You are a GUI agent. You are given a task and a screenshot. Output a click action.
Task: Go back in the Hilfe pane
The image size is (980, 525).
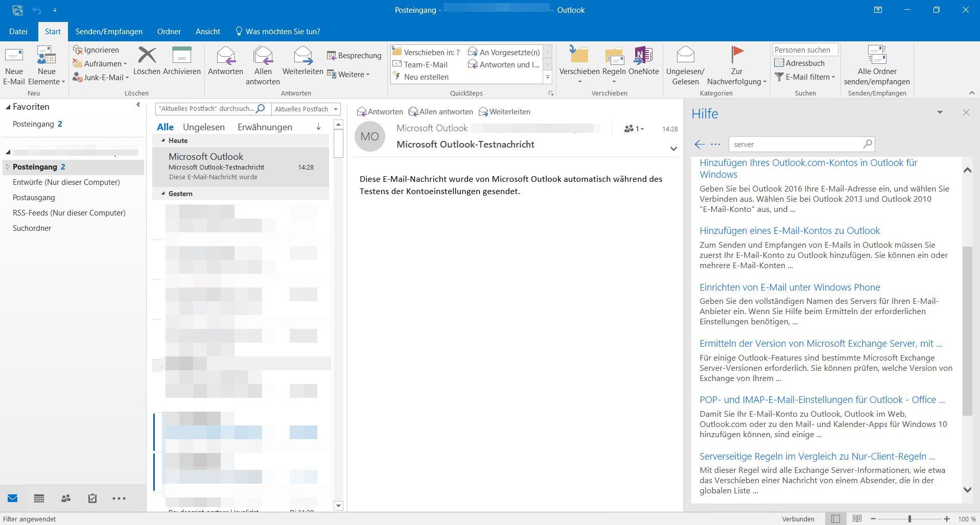699,145
